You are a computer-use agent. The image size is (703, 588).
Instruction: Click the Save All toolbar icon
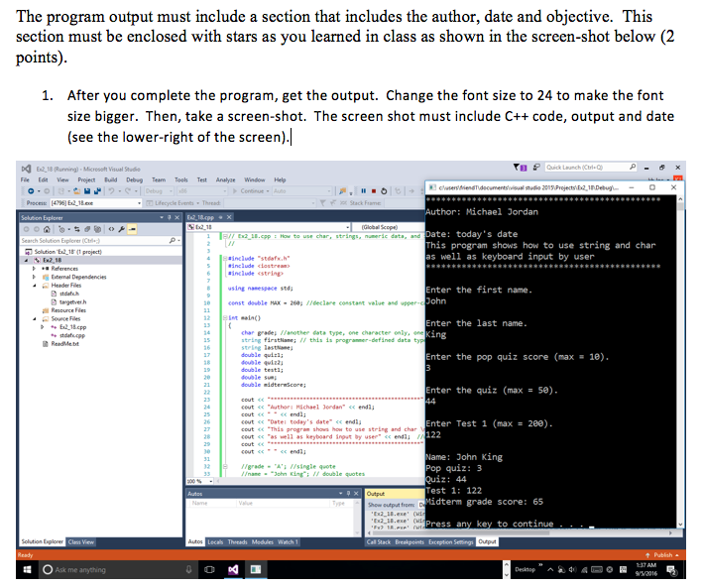(x=97, y=191)
